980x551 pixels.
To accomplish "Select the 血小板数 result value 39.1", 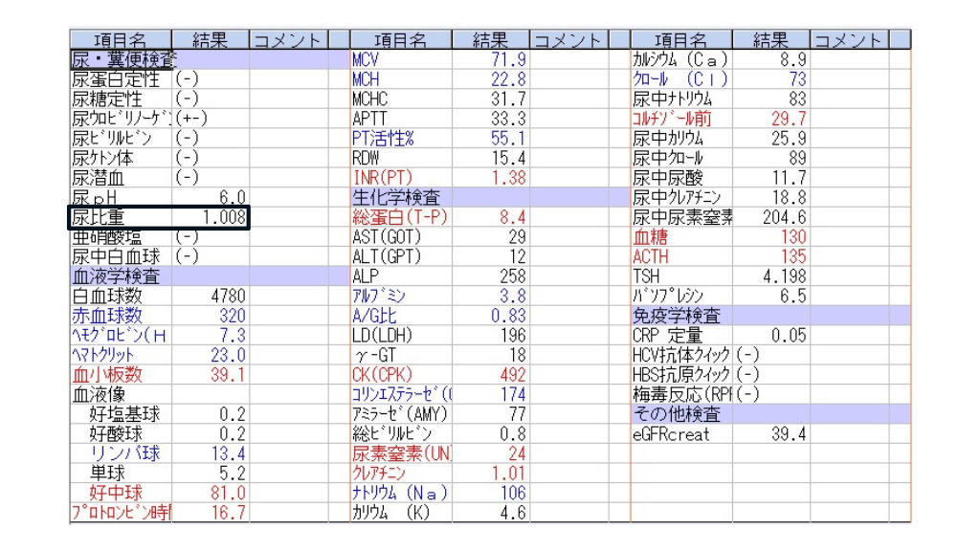I will (227, 375).
